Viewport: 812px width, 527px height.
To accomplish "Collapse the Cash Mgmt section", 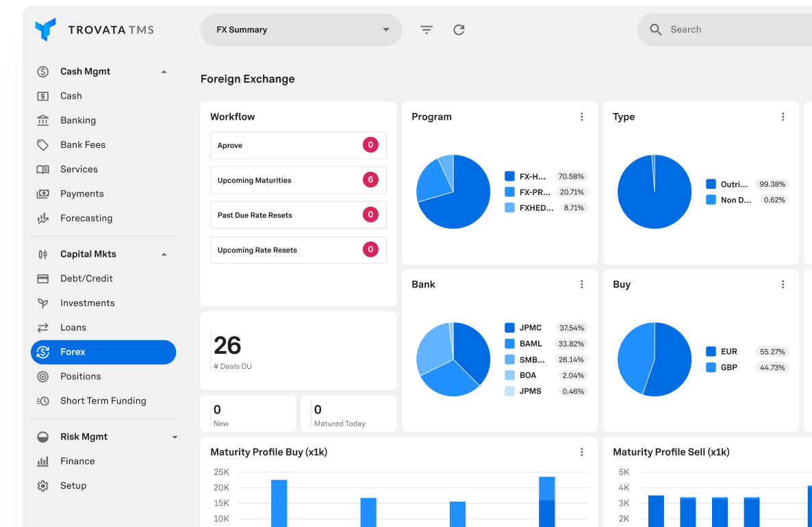I will click(164, 72).
